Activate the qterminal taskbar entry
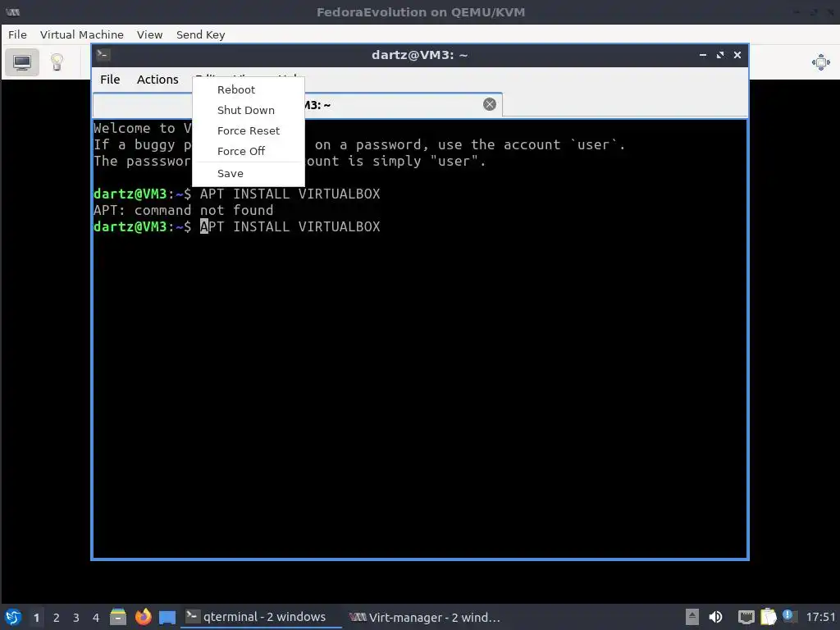 pyautogui.click(x=260, y=617)
